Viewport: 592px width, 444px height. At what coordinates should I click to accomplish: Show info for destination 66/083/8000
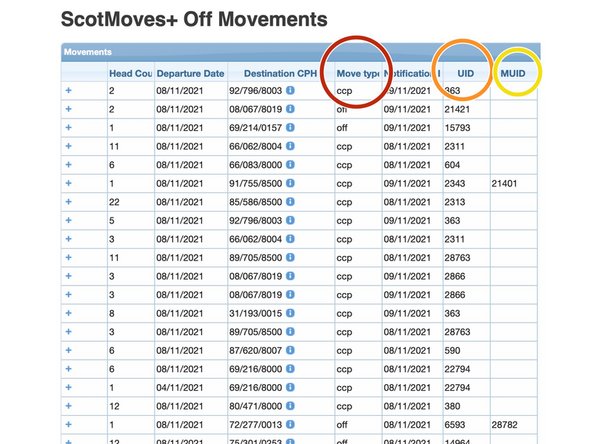pos(290,165)
